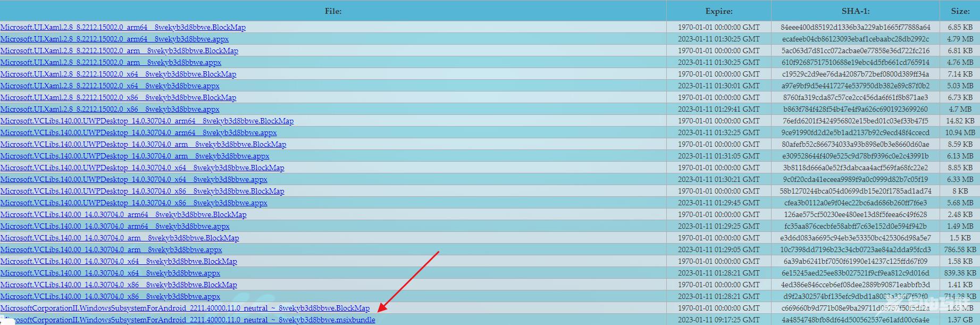980x325 pixels.
Task: Download VCLibs.140.00.UWPDesktop arm appx
Action: coord(135,156)
